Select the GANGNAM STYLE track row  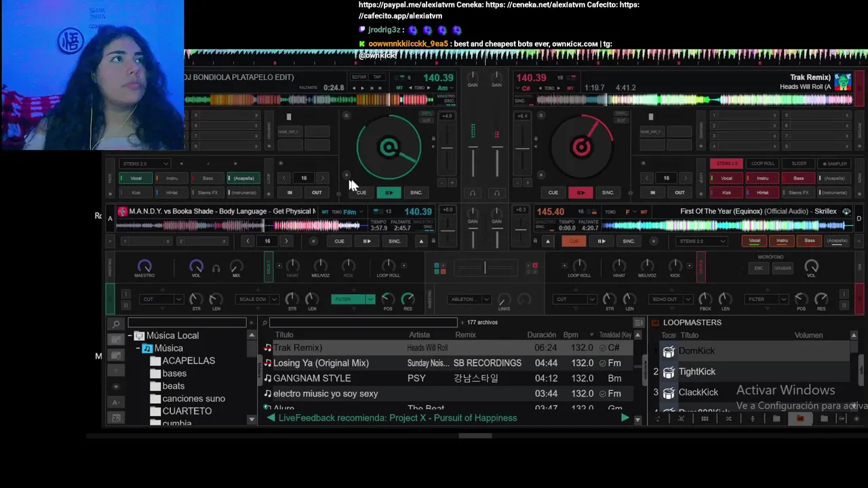point(448,378)
